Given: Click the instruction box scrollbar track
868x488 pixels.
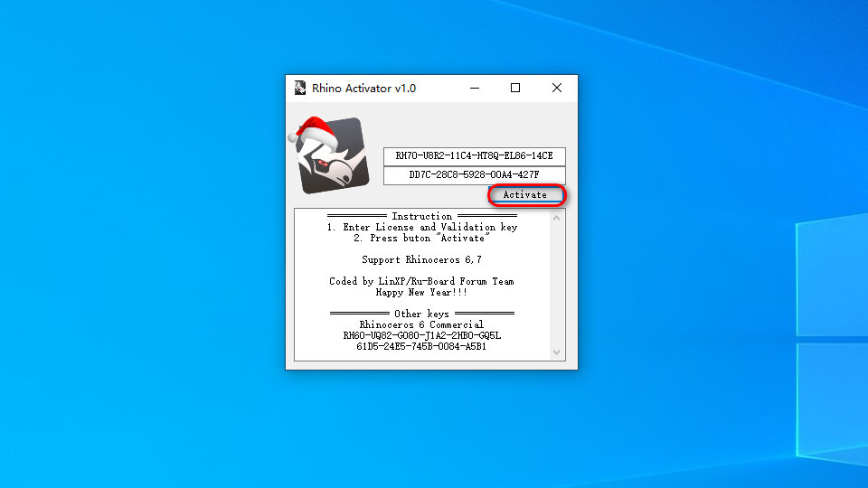Looking at the screenshot, I should point(557,285).
